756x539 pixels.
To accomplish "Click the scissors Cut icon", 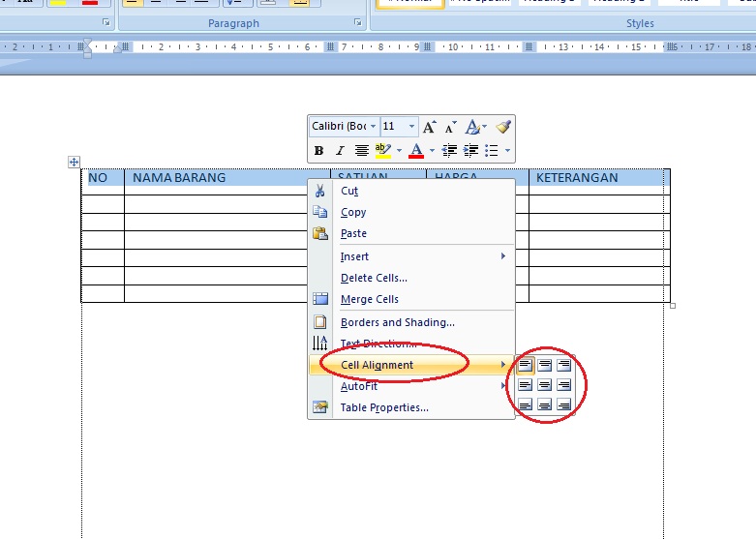I will pos(319,191).
